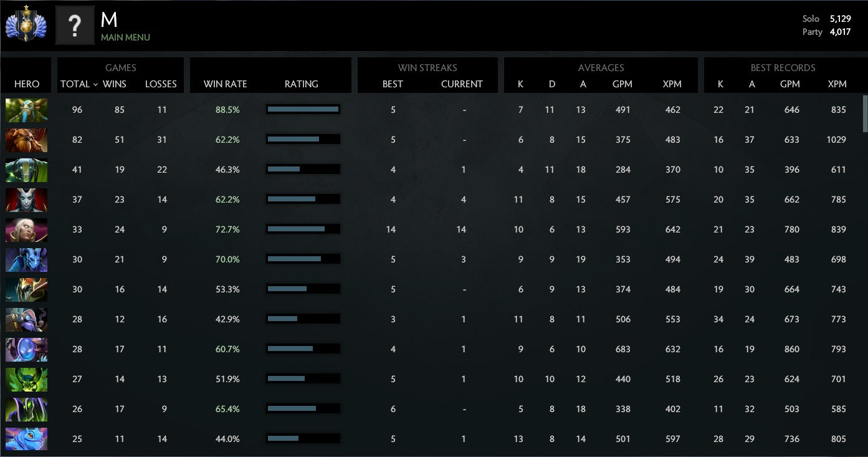Open the Pugna hero portrait

pyautogui.click(x=26, y=379)
